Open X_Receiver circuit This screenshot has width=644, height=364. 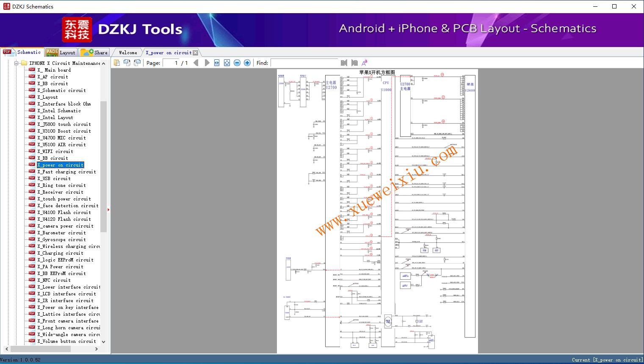(x=60, y=192)
